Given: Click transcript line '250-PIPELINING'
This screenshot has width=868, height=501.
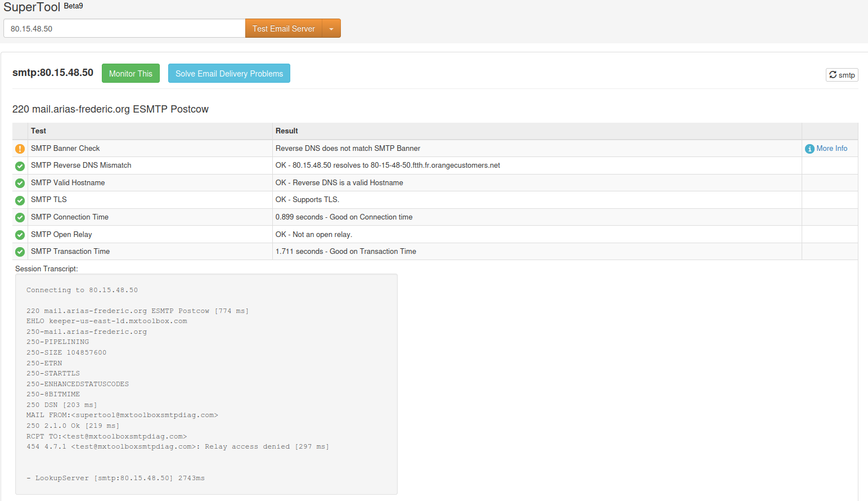Looking at the screenshot, I should [57, 342].
